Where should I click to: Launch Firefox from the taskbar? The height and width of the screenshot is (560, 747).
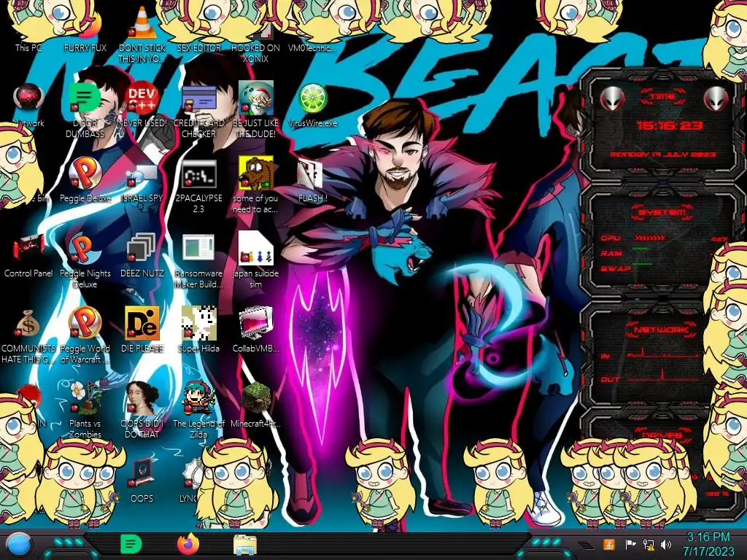(x=188, y=544)
